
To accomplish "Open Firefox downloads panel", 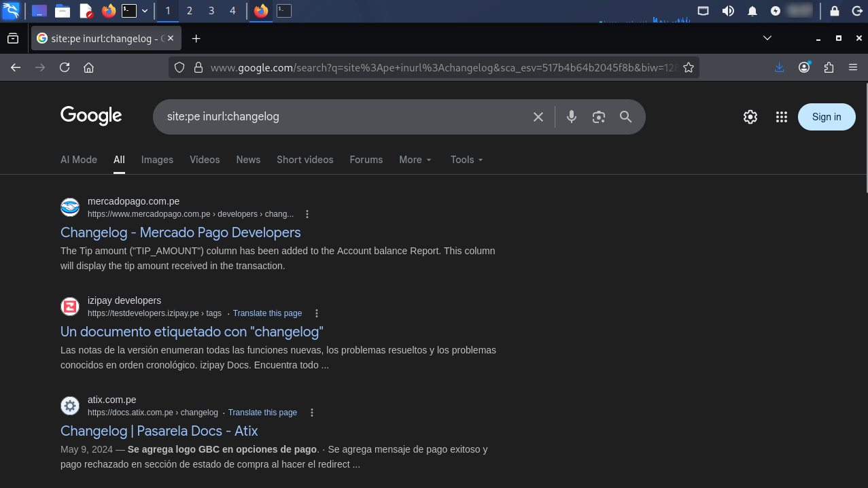I will coord(780,67).
